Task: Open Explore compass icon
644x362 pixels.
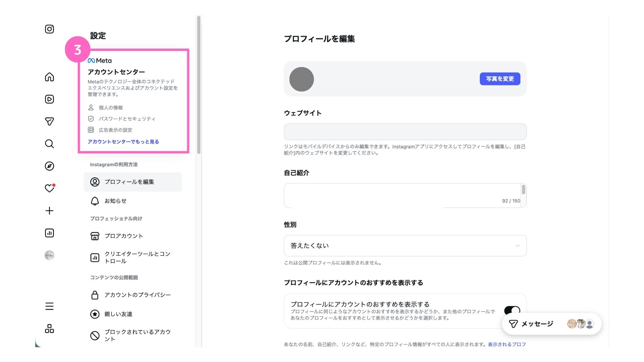Action: point(49,166)
